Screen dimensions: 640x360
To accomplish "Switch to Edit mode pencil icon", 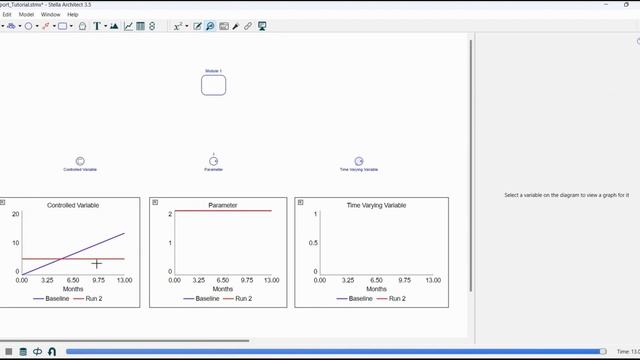I will (x=197, y=26).
